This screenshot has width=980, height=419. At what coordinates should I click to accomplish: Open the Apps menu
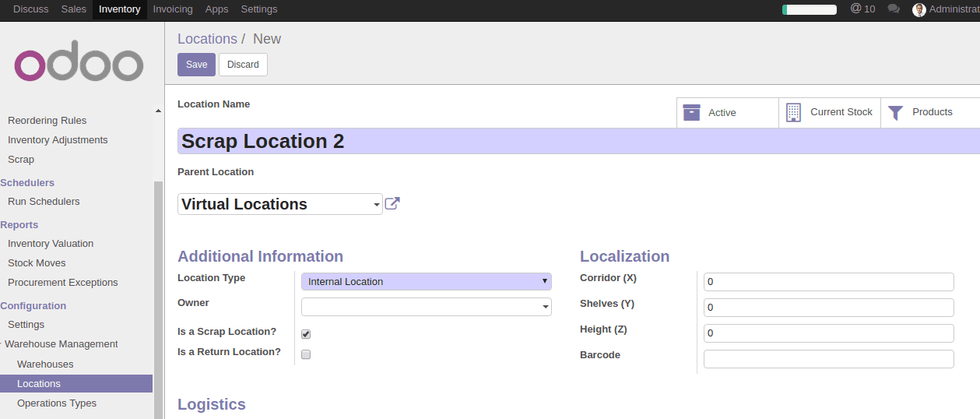click(217, 9)
